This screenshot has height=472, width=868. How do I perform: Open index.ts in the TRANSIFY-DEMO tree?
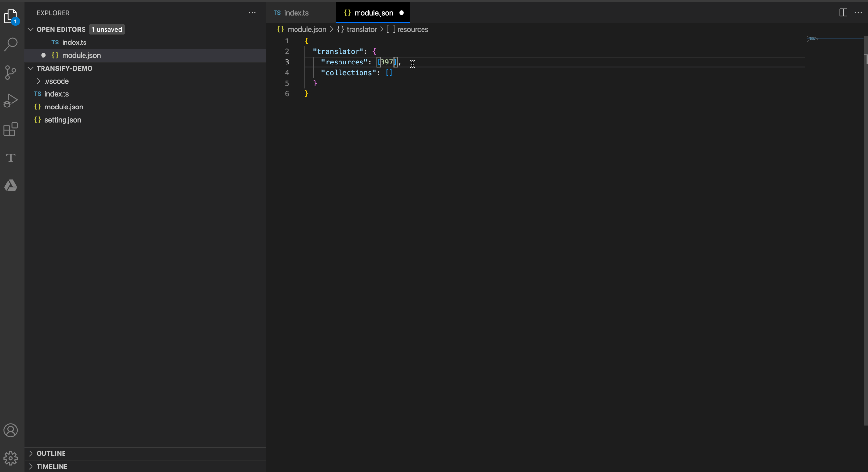[x=146, y=94]
